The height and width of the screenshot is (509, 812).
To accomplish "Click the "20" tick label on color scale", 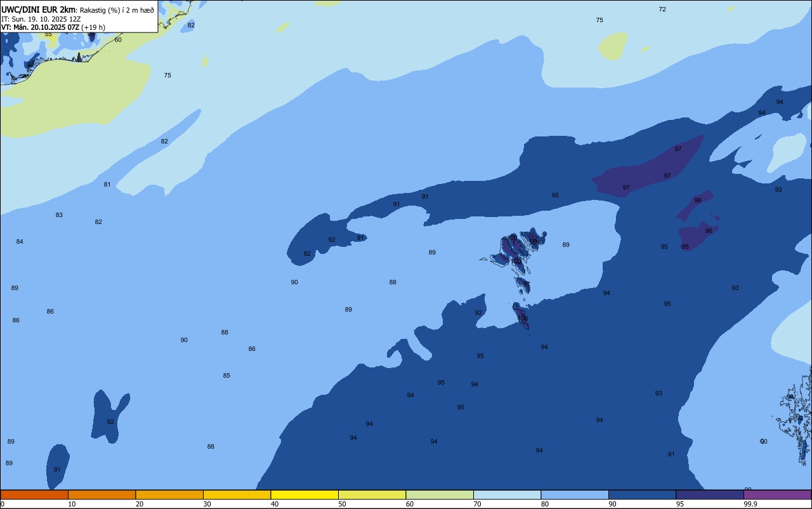I will pyautogui.click(x=140, y=504).
